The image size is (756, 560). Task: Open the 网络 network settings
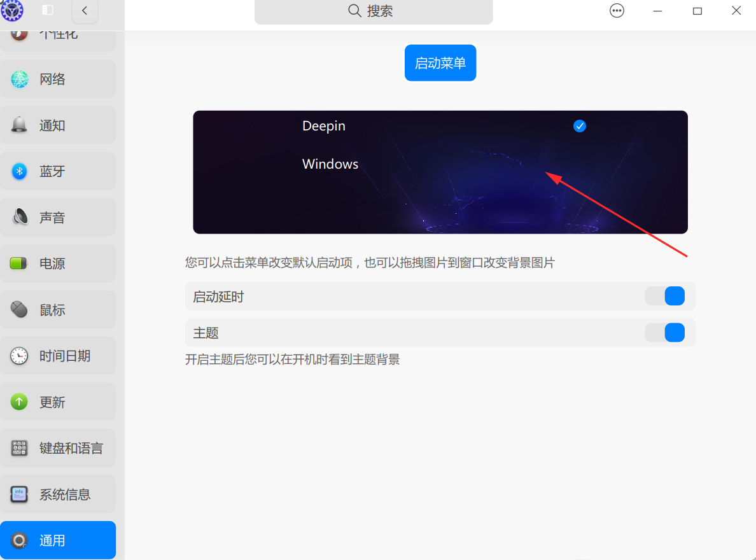point(58,79)
